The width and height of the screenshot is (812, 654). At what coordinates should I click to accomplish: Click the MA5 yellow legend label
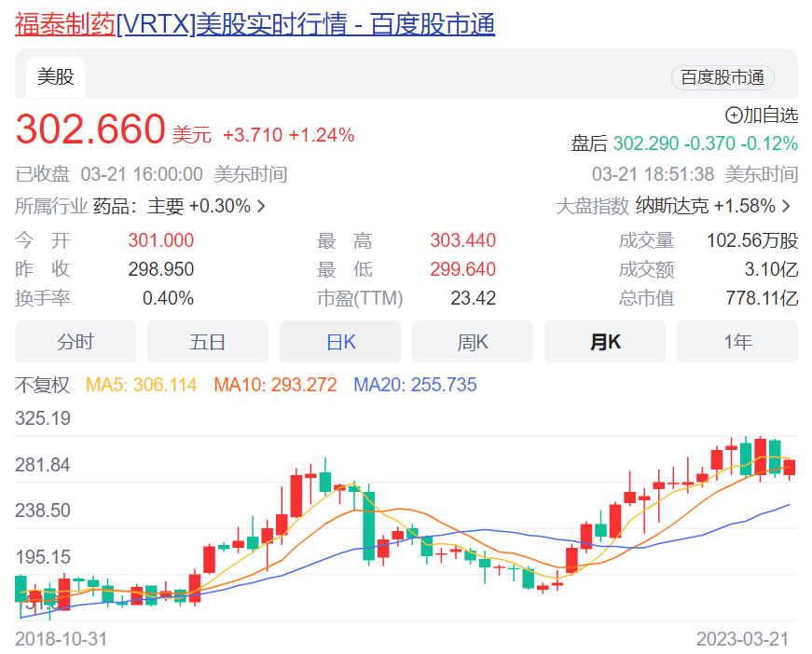142,385
